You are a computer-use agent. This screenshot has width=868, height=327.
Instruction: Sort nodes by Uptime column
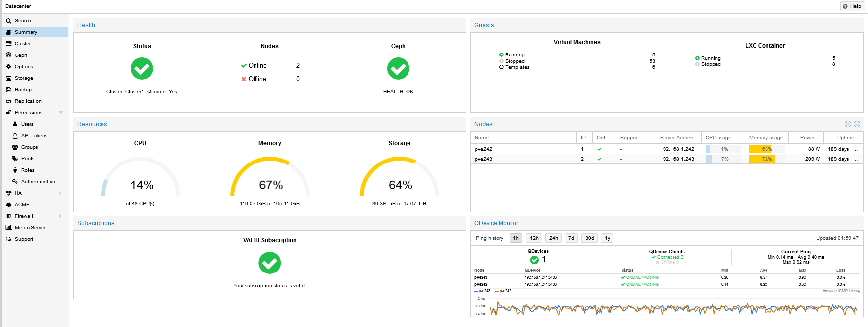[x=843, y=138]
